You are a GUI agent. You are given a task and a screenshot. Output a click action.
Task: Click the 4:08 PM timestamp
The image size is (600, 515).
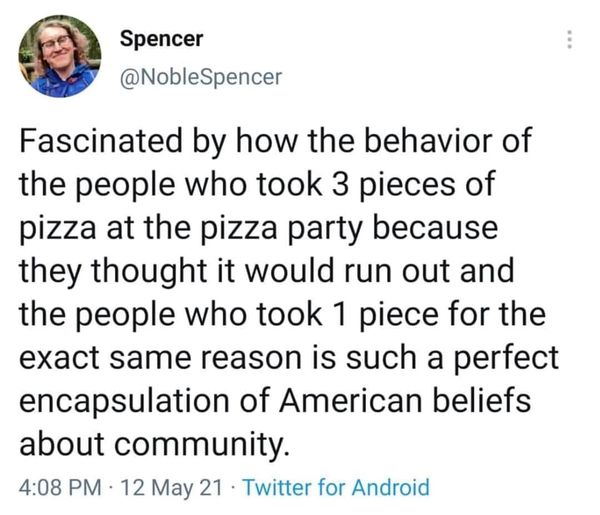point(58,488)
